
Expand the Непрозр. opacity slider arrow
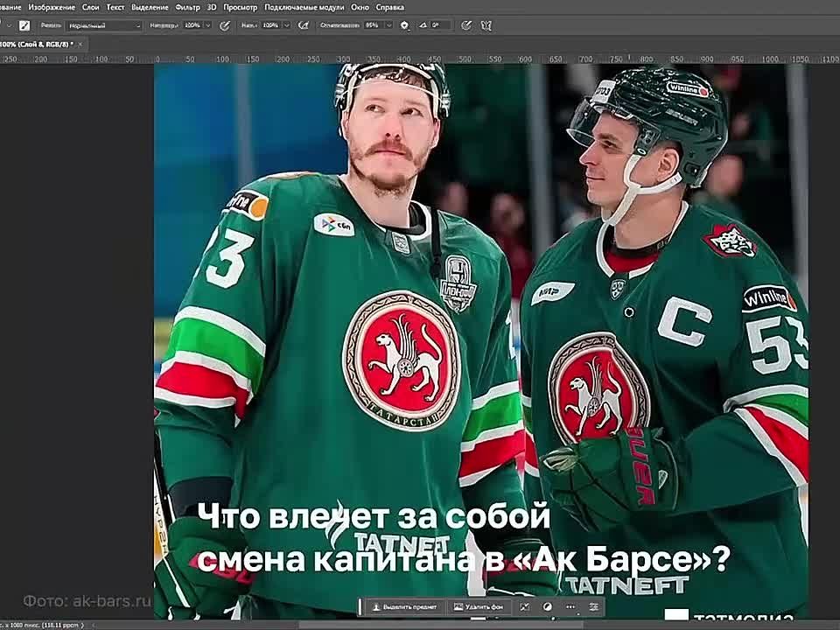[x=208, y=25]
